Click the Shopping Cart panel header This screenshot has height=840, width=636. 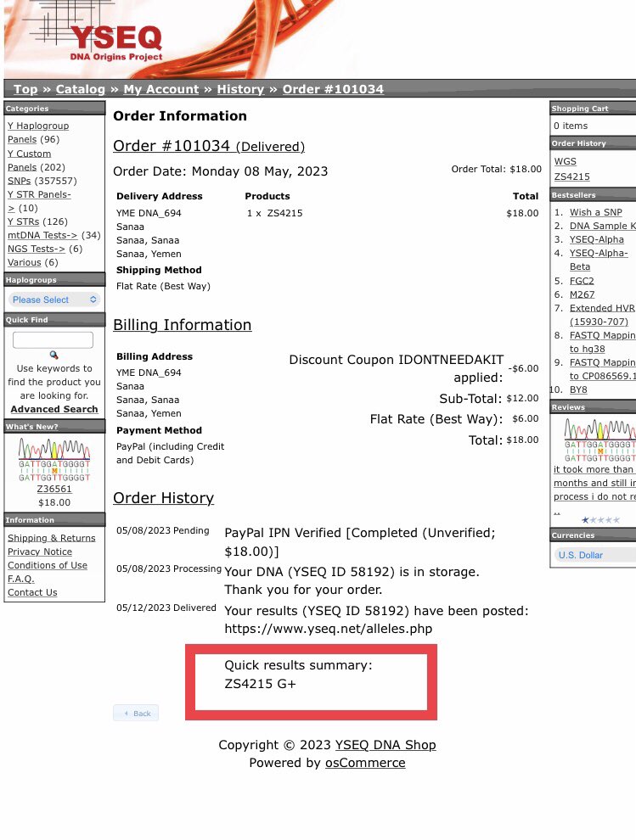pos(593,109)
